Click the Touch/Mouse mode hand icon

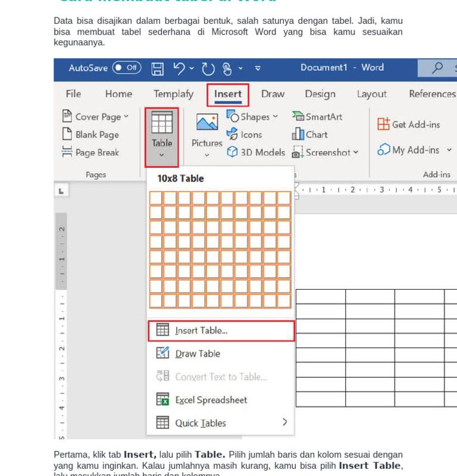tap(227, 68)
